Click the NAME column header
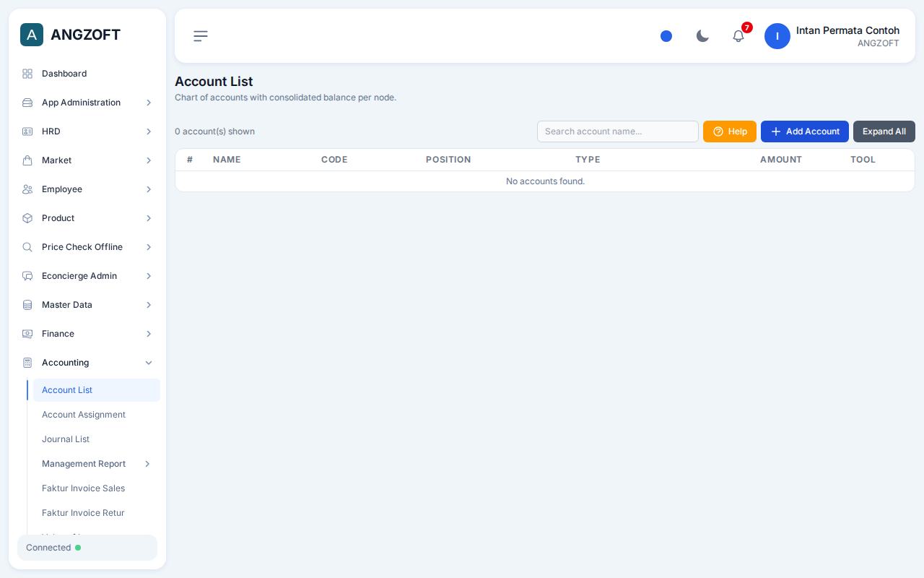 pyautogui.click(x=227, y=160)
